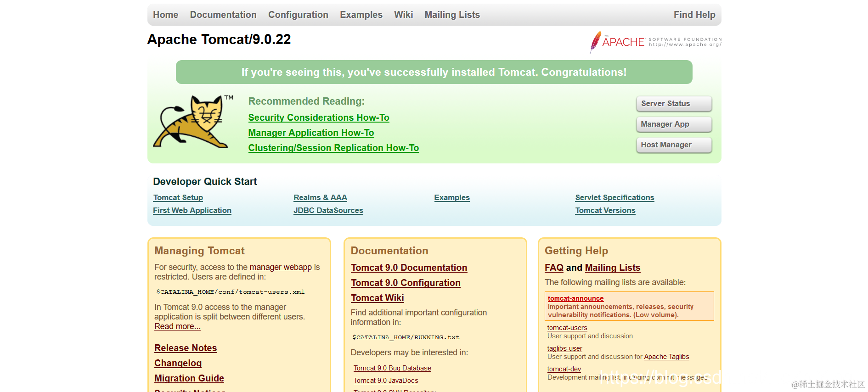Open Documentation in the top navigation
Screen dimensions: 868x392
click(223, 15)
